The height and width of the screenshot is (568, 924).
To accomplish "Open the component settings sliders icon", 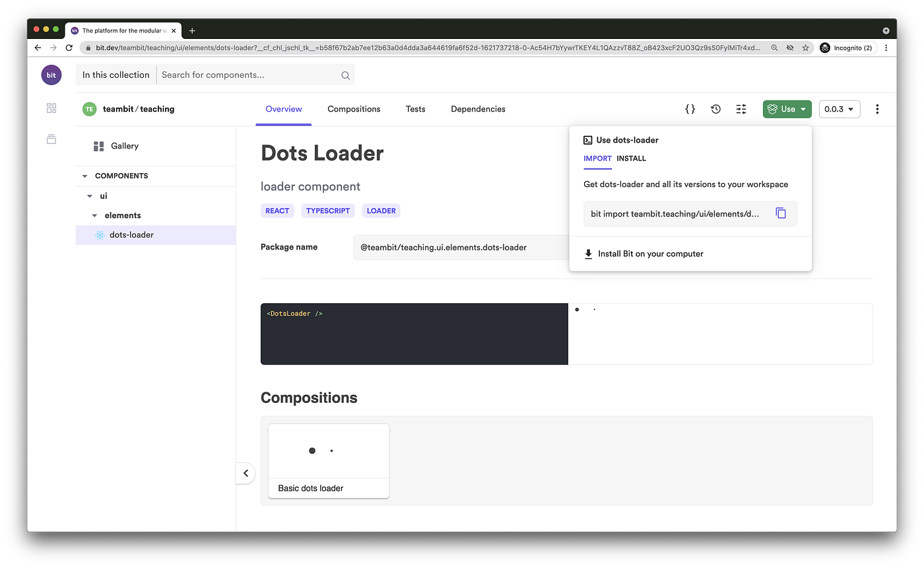I will (741, 108).
